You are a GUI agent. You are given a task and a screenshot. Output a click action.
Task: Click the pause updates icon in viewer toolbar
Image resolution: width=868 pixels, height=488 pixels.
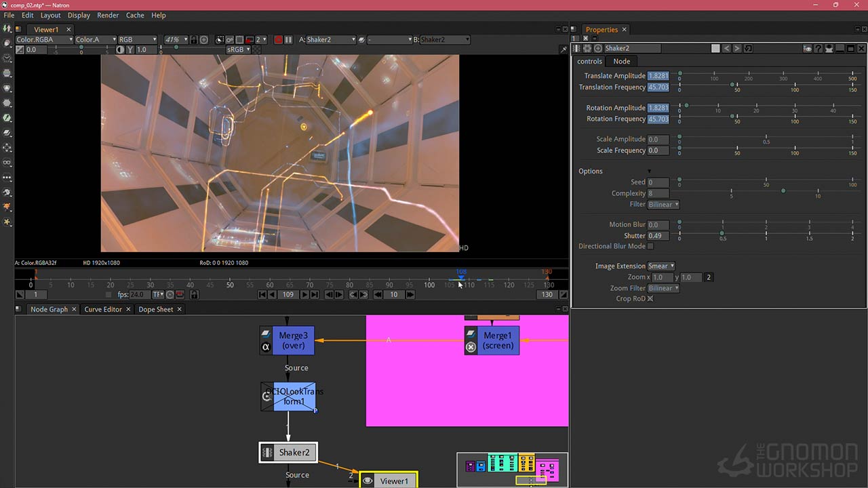click(288, 40)
